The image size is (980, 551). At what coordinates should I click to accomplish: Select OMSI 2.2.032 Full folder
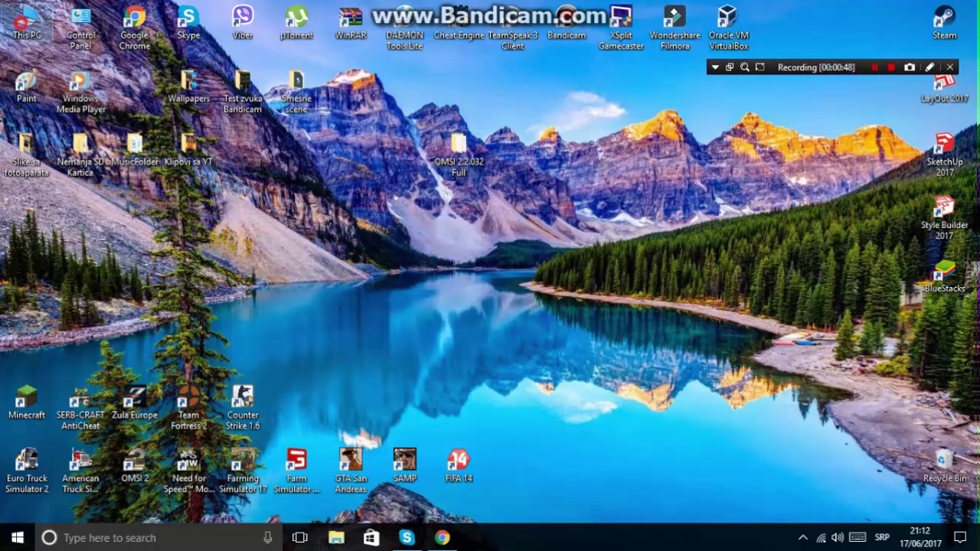pos(459,156)
